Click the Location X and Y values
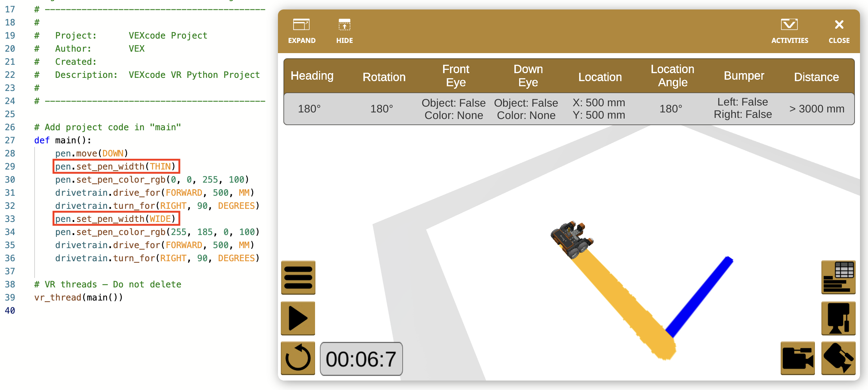 click(598, 109)
